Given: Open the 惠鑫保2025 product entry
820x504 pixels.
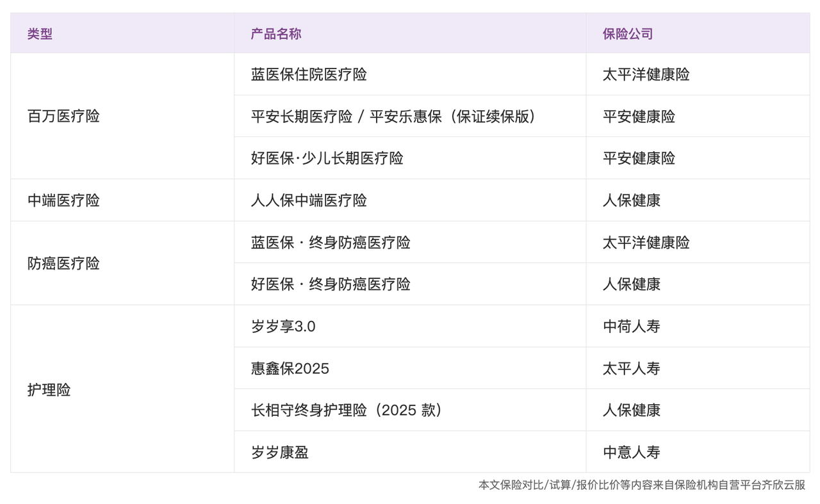Looking at the screenshot, I should (290, 369).
